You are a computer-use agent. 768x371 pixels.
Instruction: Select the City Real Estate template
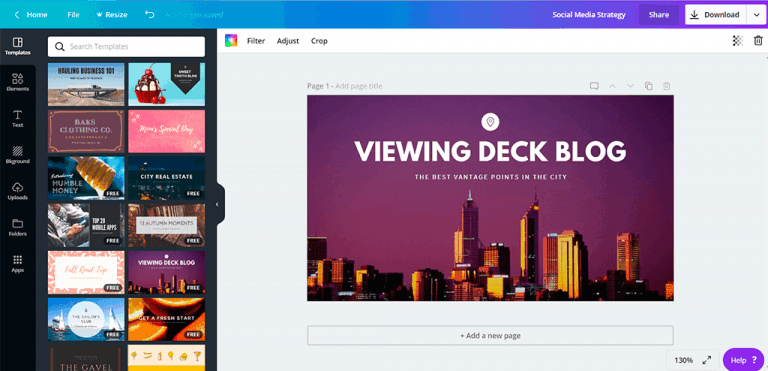pyautogui.click(x=167, y=178)
